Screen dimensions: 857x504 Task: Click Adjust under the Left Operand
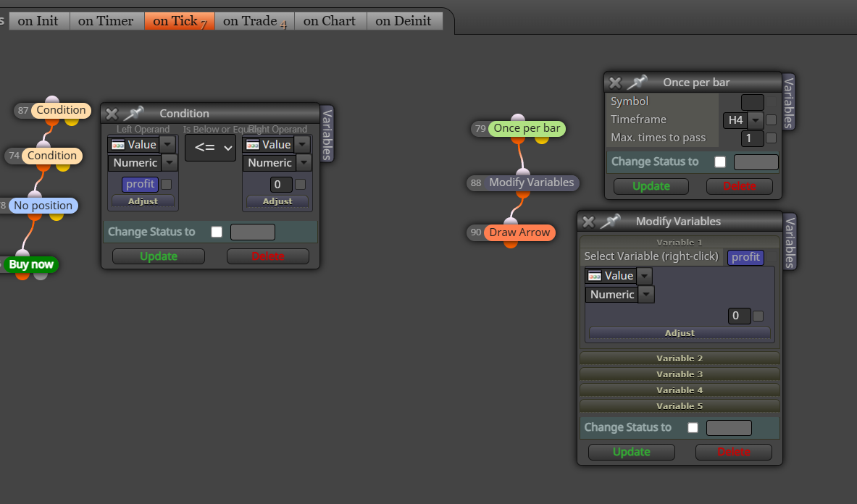[x=143, y=201]
